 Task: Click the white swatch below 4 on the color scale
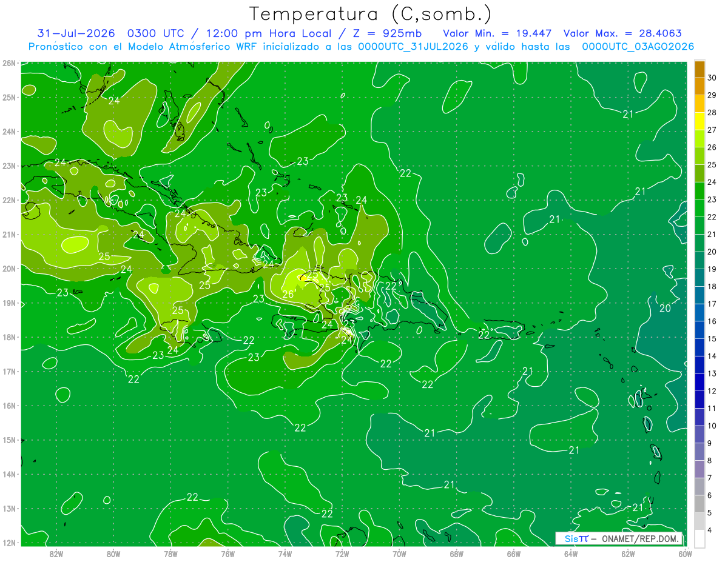click(x=699, y=539)
